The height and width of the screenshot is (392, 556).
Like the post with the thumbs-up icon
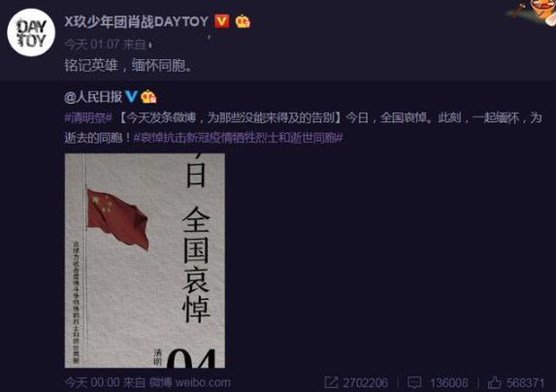click(x=494, y=383)
